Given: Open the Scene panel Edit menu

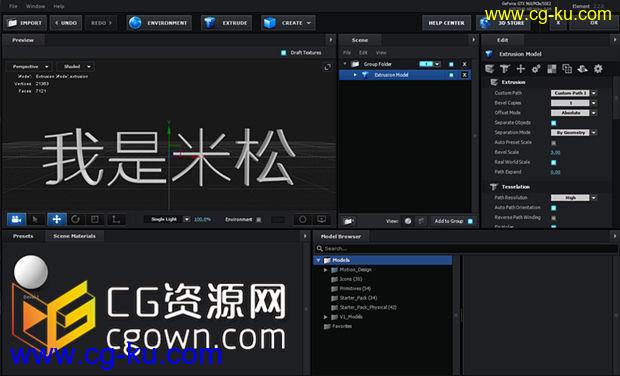Looking at the screenshot, I should tap(363, 53).
